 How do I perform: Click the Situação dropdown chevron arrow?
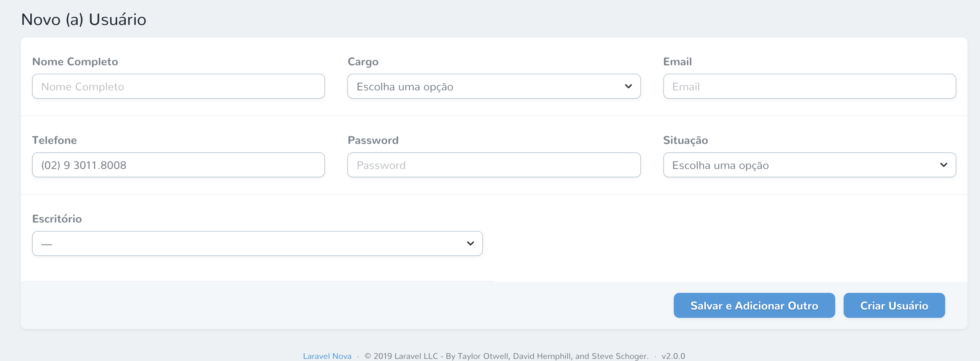944,165
